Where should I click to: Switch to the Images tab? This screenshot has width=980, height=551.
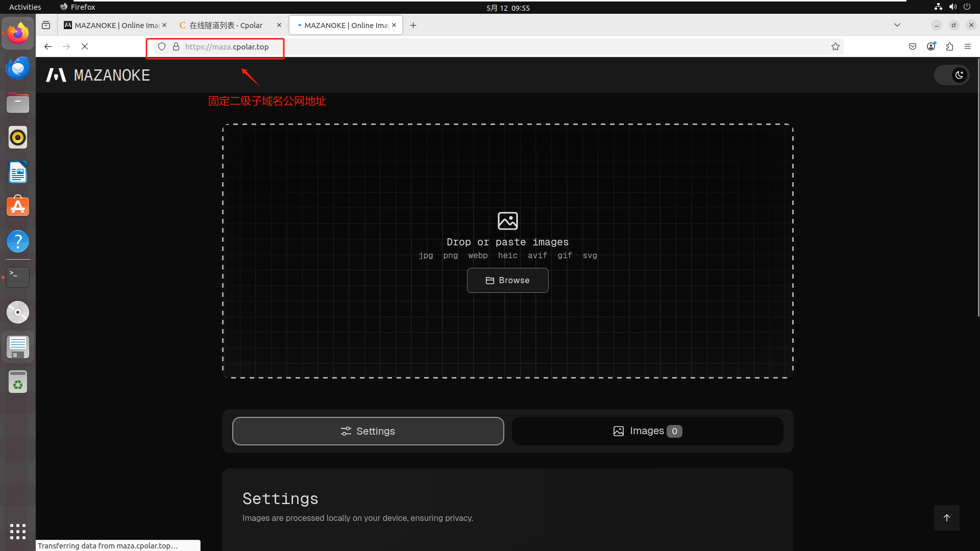(x=647, y=431)
